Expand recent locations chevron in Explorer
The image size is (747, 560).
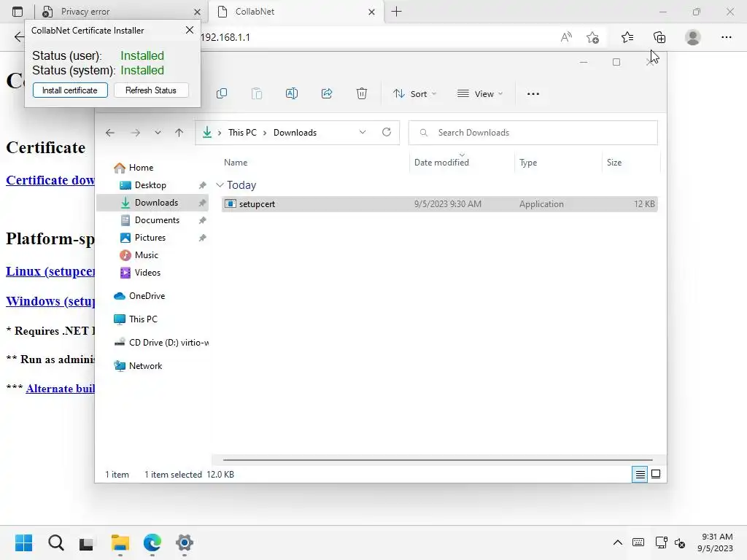pos(158,133)
